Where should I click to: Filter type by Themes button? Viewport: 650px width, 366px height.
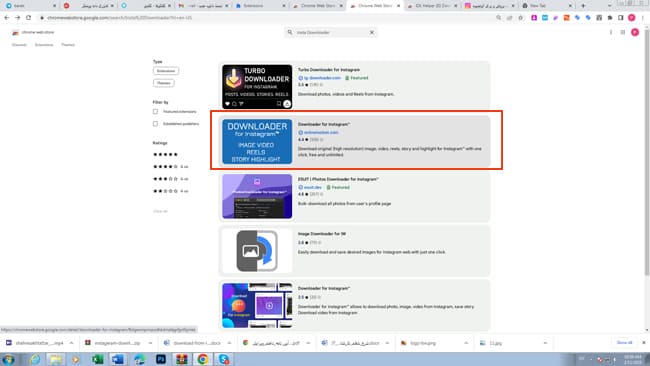pyautogui.click(x=163, y=83)
